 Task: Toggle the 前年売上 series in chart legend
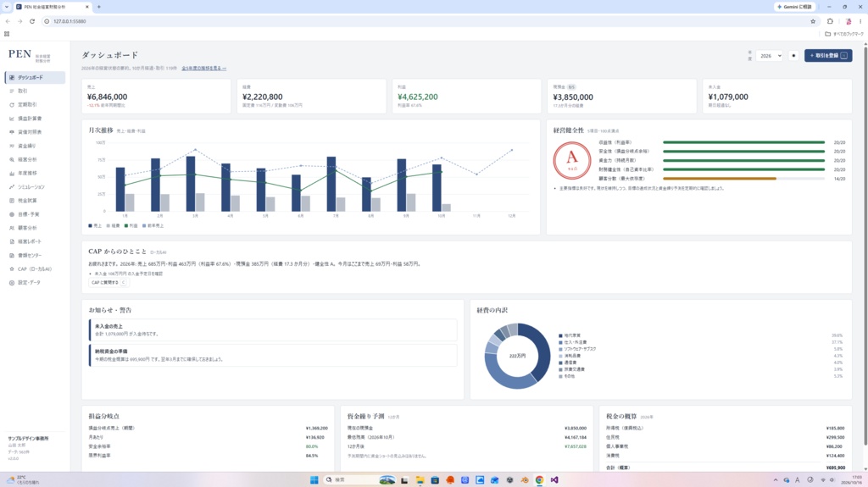[x=153, y=226]
